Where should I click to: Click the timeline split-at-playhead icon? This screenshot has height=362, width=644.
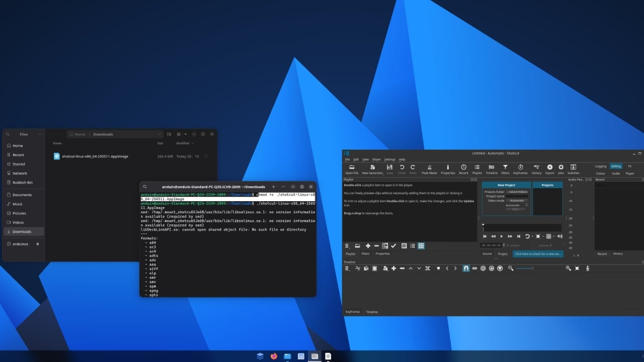pos(428,268)
